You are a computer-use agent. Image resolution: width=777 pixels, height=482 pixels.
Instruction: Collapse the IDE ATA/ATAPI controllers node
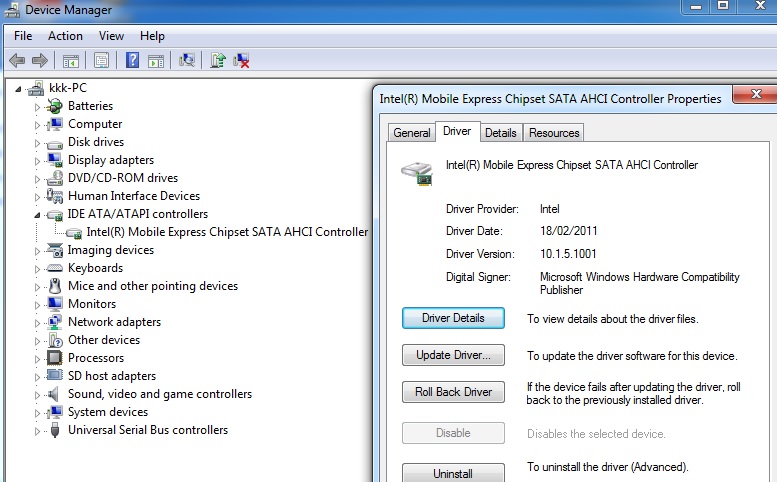pos(37,215)
